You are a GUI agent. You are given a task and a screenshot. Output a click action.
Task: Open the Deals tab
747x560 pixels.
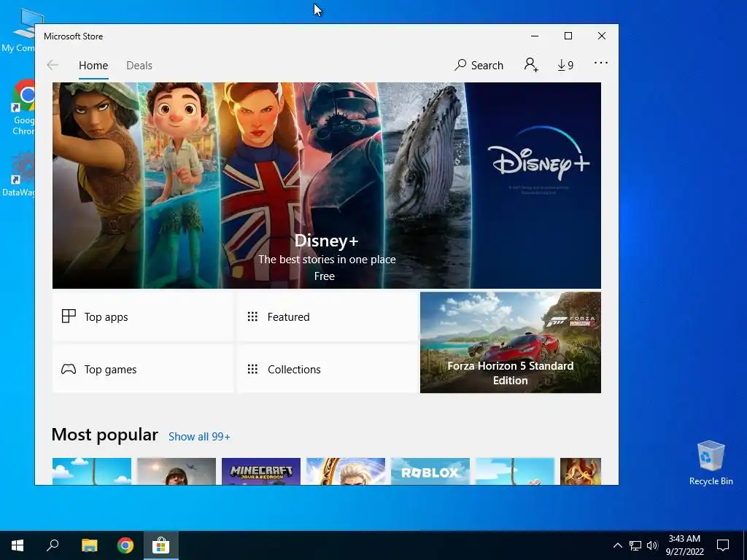coord(139,65)
